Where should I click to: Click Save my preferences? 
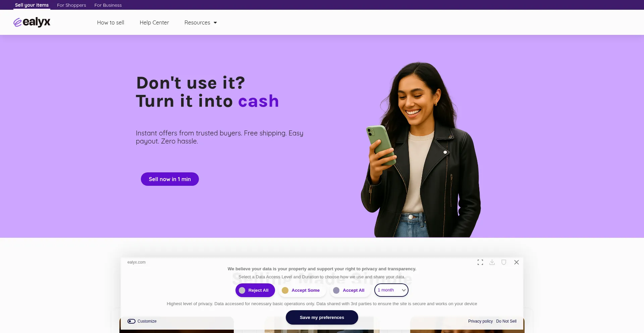[322, 318]
